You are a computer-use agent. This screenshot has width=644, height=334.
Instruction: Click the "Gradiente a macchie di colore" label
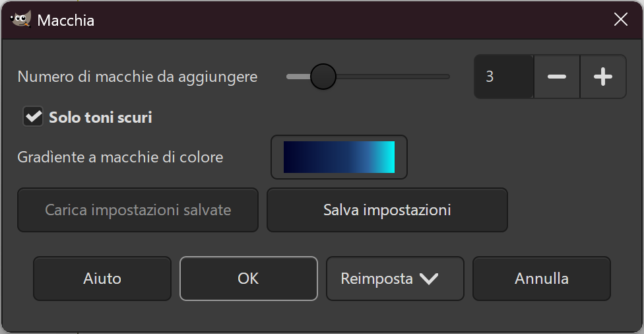[x=120, y=157]
